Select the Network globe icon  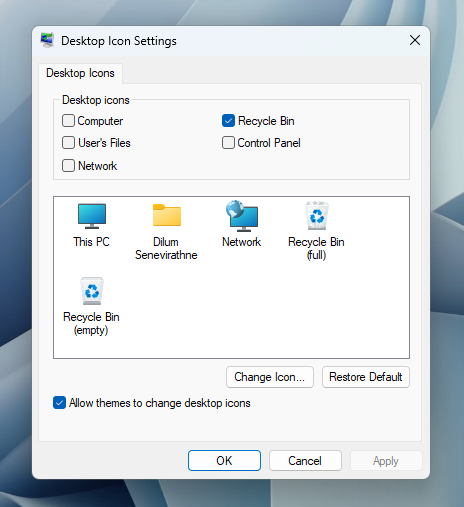tap(242, 216)
